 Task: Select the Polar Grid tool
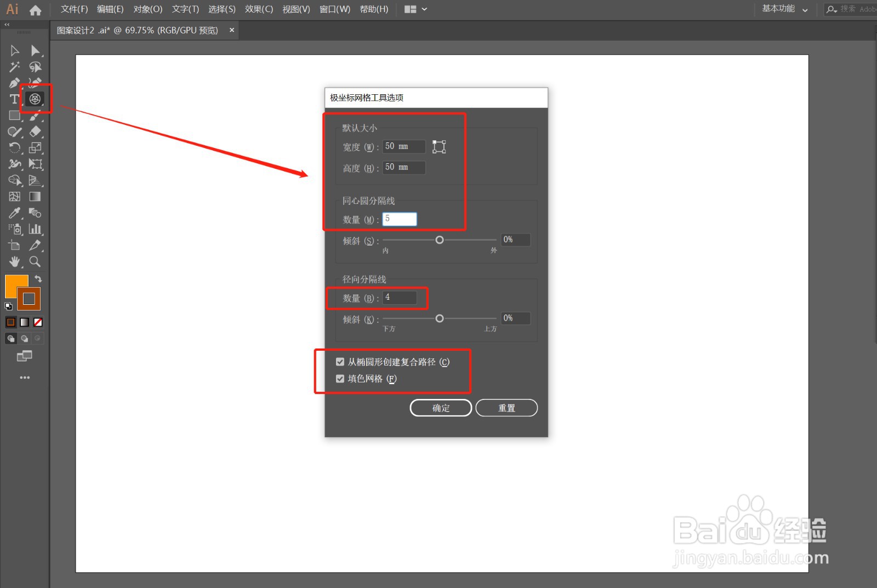tap(35, 99)
